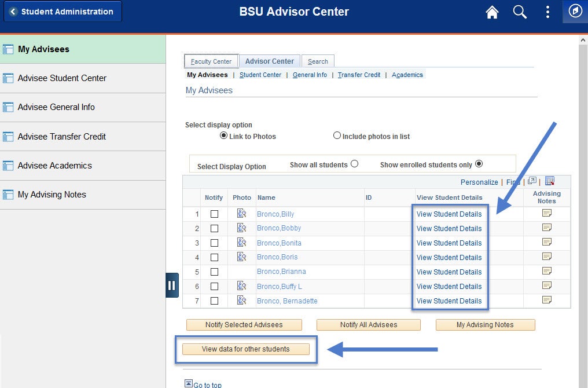Viewport: 588px width, 388px height.
Task: Open photo icon for Bronco,Boris
Action: 241,257
